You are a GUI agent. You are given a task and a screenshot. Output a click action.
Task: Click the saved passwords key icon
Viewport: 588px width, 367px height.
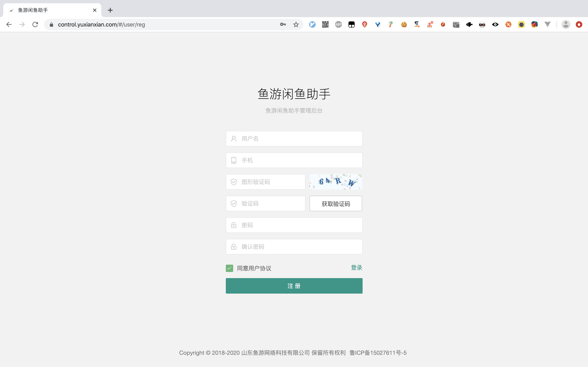point(283,24)
